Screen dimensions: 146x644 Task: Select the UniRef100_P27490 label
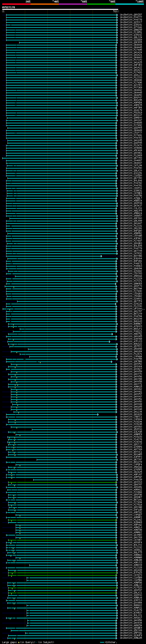(x=131, y=291)
